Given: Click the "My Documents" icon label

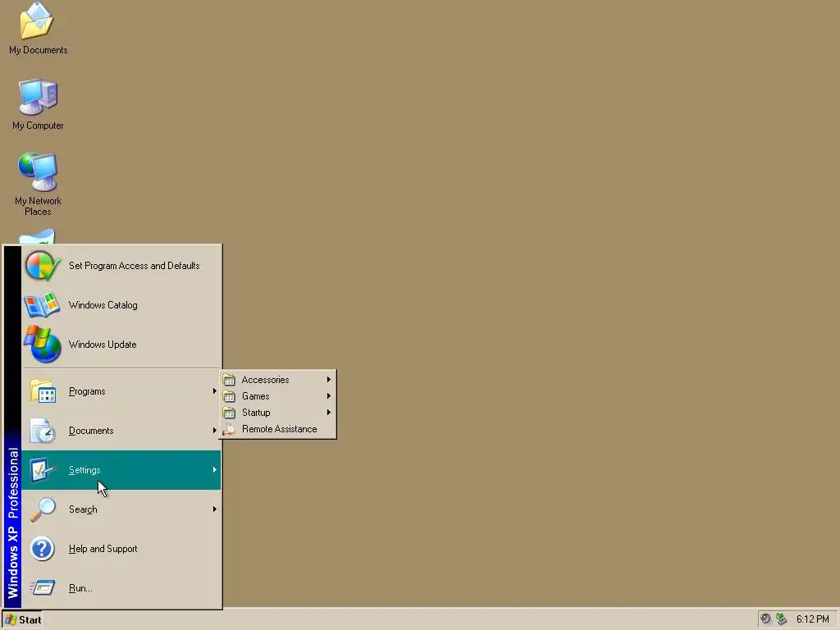Looking at the screenshot, I should pyautogui.click(x=38, y=50).
